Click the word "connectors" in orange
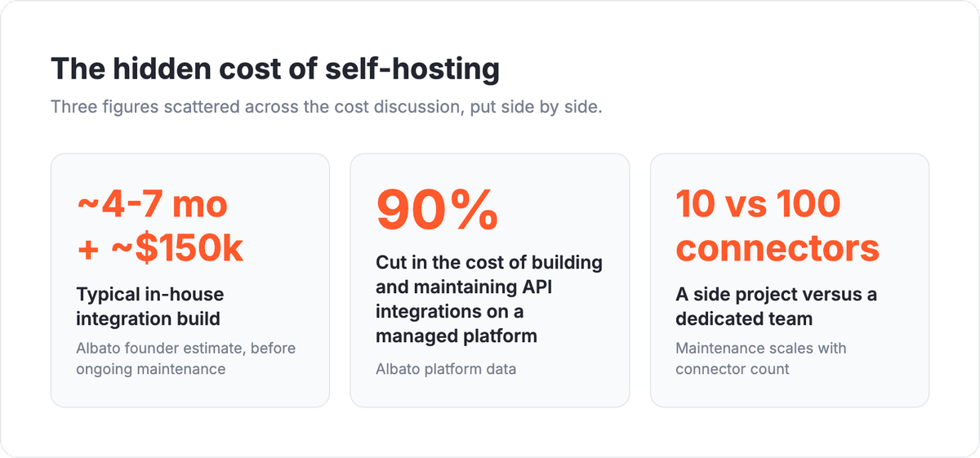 [777, 248]
